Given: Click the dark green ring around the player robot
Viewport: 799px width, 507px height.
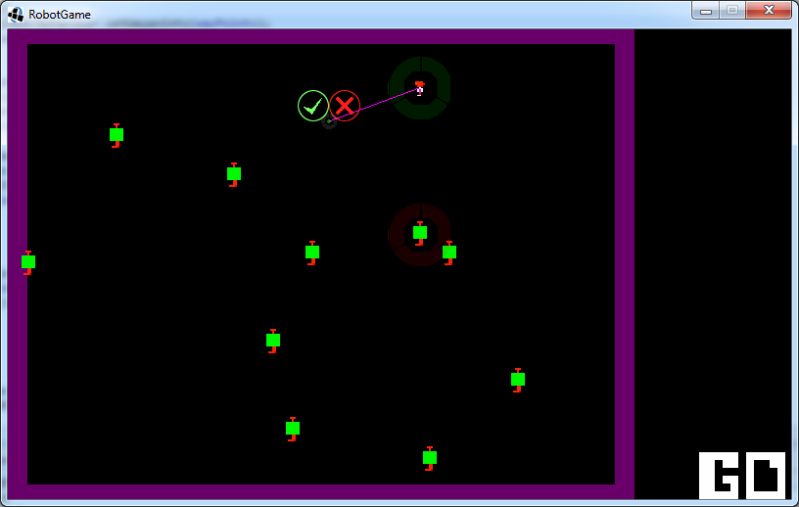Looking at the screenshot, I should pos(420,65).
